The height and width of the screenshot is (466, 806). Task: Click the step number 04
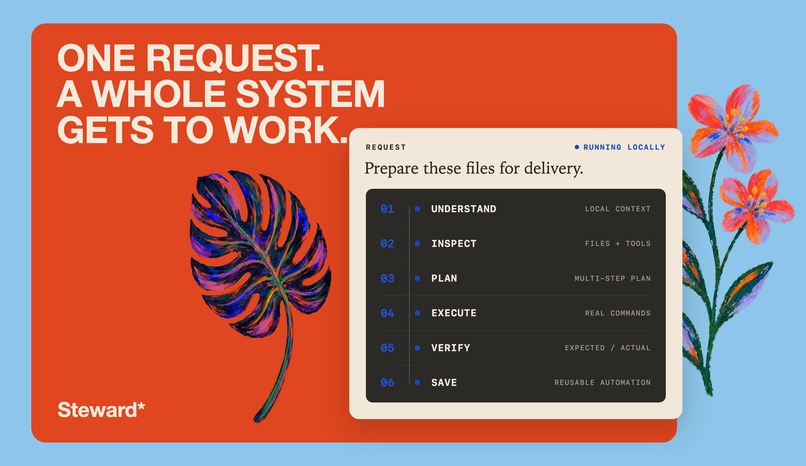(387, 313)
